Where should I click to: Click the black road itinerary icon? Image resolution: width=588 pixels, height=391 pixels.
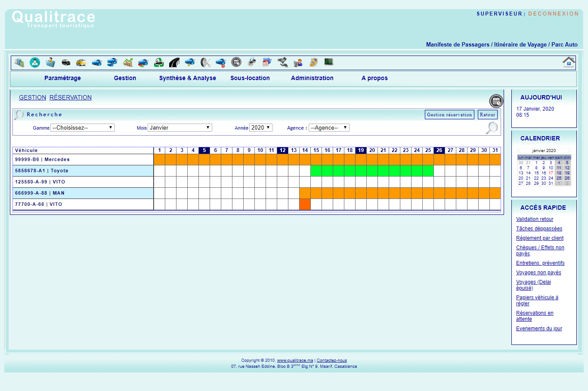click(174, 62)
